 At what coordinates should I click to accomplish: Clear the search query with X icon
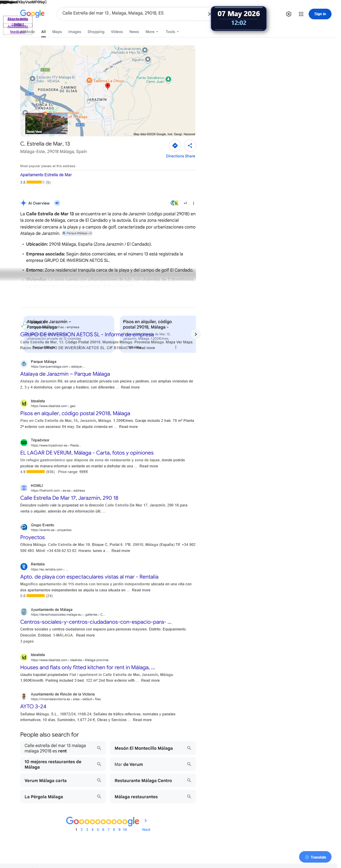coord(209,14)
